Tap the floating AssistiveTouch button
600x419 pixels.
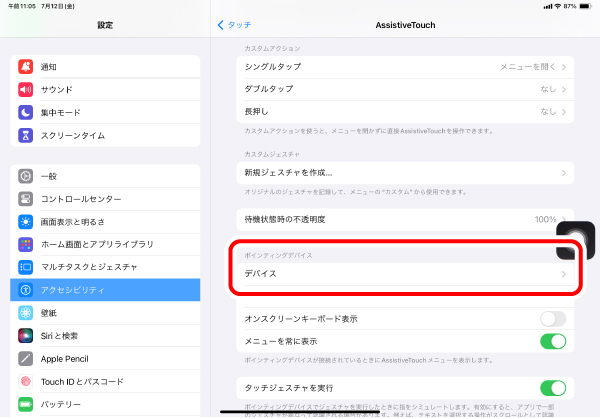[x=578, y=239]
